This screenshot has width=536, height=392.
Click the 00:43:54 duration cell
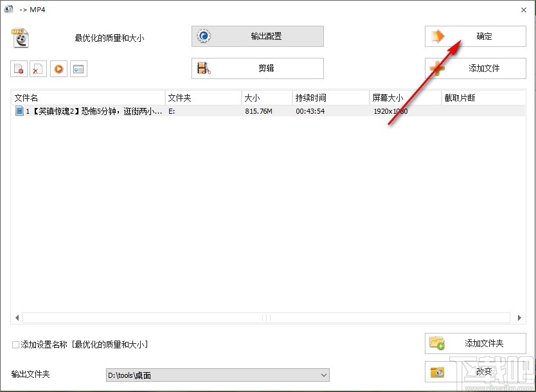point(310,111)
